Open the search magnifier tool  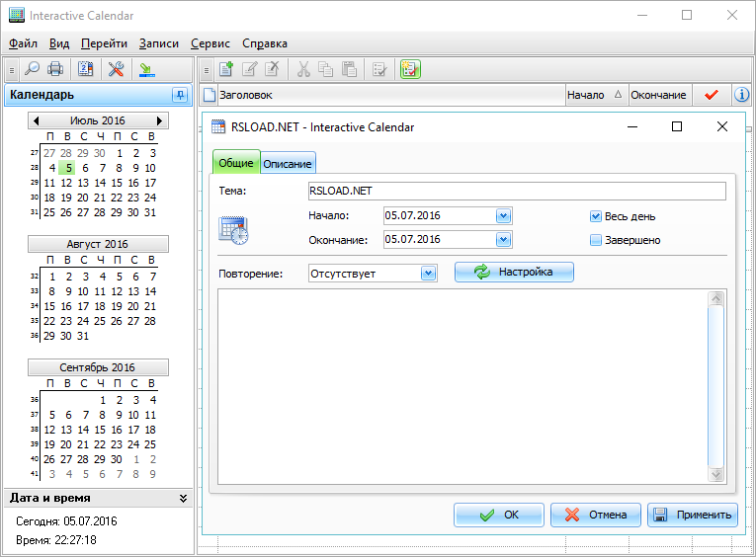pos(32,69)
